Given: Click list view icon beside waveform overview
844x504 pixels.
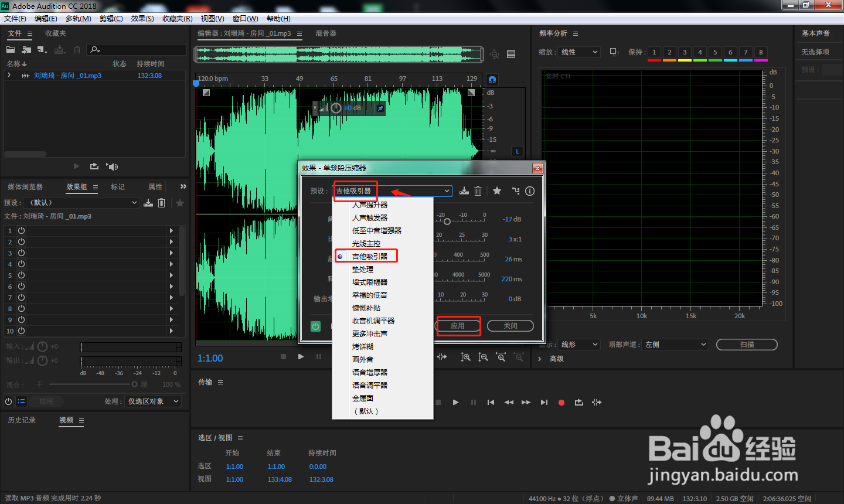Looking at the screenshot, I should [511, 54].
